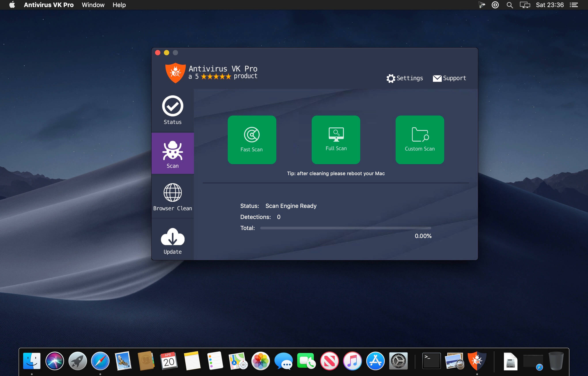Open Notification Center from the menu bar
Viewport: 588px width, 376px height.
coord(574,5)
